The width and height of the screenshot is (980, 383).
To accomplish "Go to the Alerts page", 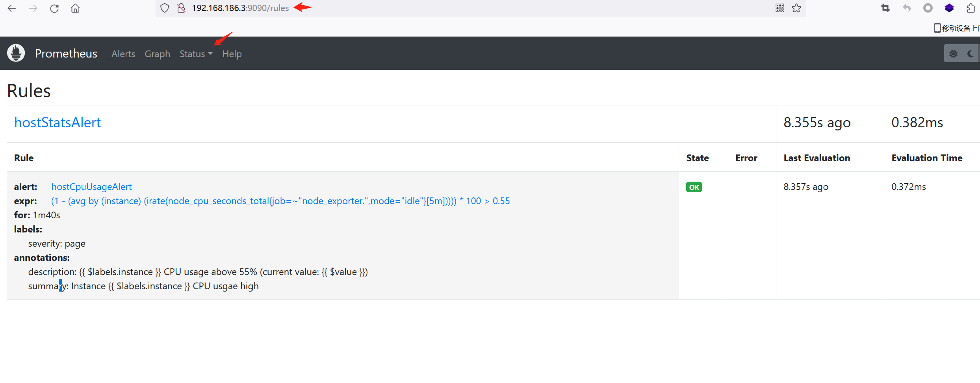I will coord(123,54).
